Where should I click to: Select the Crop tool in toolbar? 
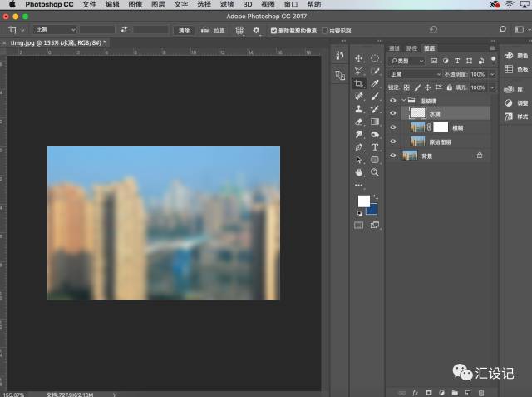pos(359,84)
